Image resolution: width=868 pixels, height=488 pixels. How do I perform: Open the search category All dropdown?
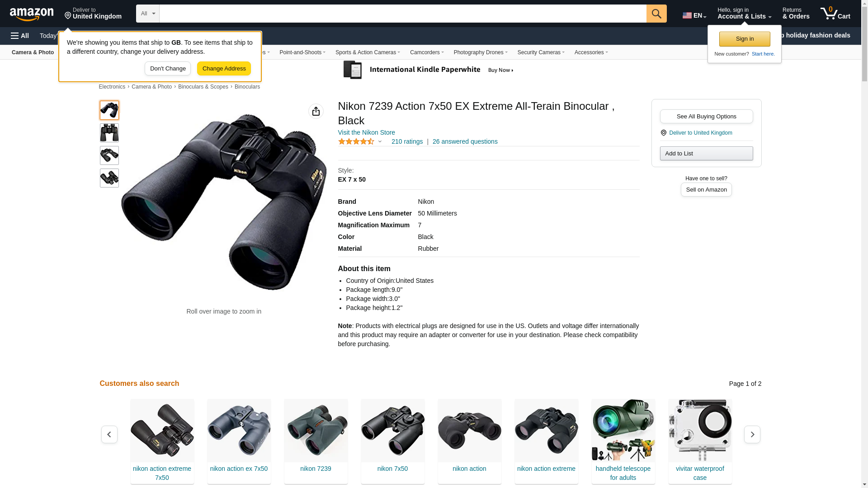(148, 14)
